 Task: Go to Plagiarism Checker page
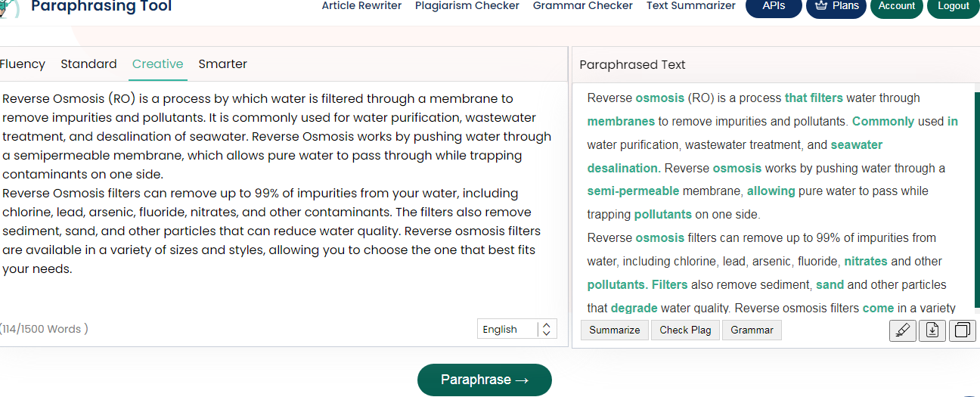point(467,6)
